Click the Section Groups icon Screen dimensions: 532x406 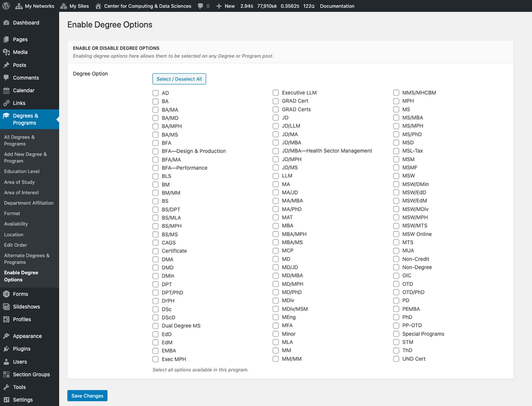pyautogui.click(x=6, y=374)
